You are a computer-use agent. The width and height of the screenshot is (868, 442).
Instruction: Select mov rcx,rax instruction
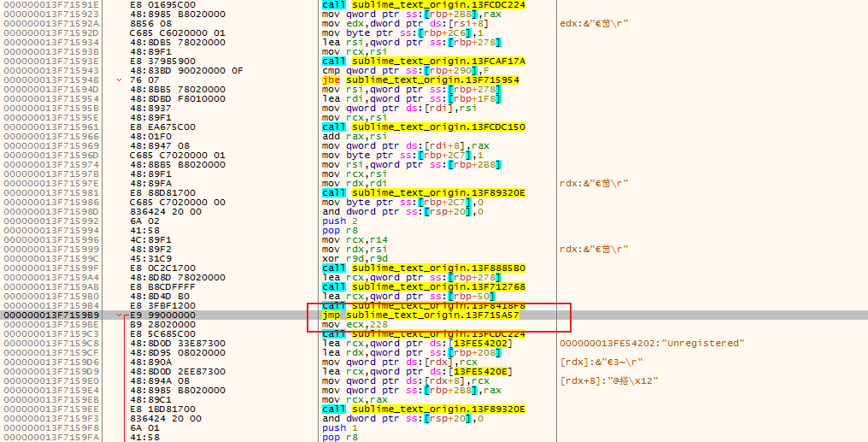355,400
